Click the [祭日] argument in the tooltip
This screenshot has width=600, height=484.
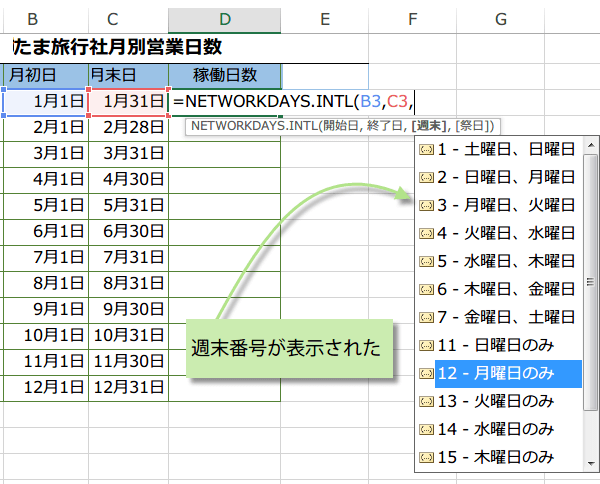click(472, 126)
